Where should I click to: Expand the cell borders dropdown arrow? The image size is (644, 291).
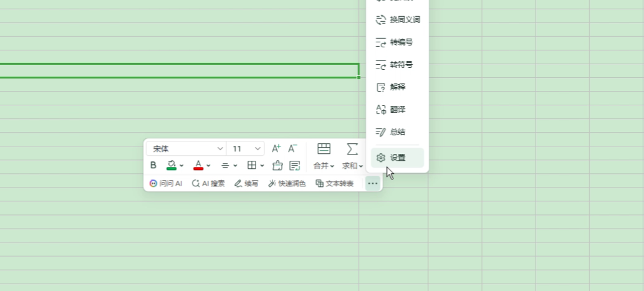tap(262, 166)
